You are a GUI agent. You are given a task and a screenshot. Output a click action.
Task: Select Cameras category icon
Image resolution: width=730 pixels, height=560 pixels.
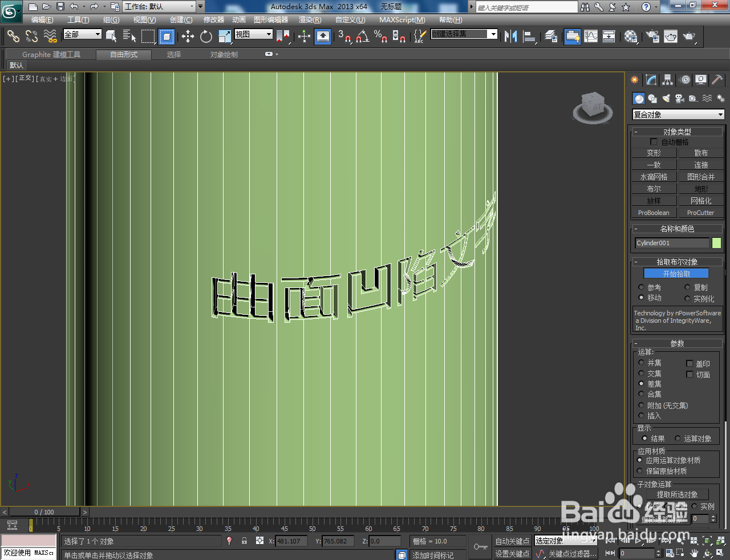click(680, 99)
